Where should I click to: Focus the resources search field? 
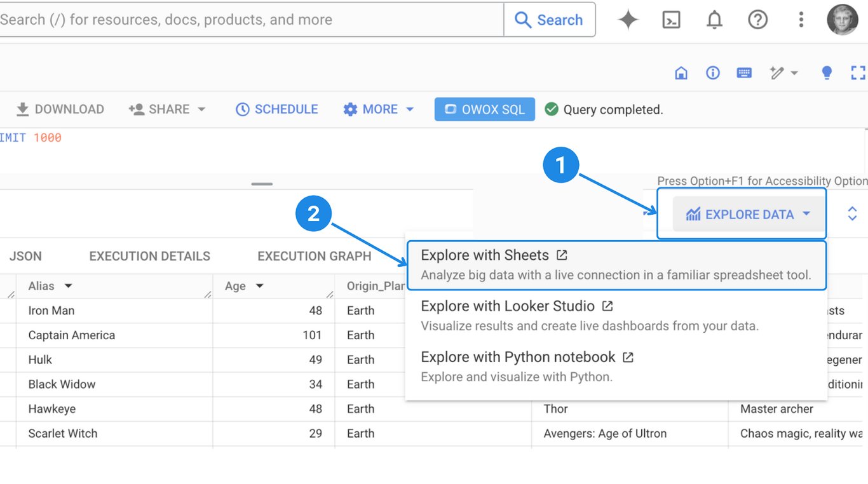pos(252,20)
